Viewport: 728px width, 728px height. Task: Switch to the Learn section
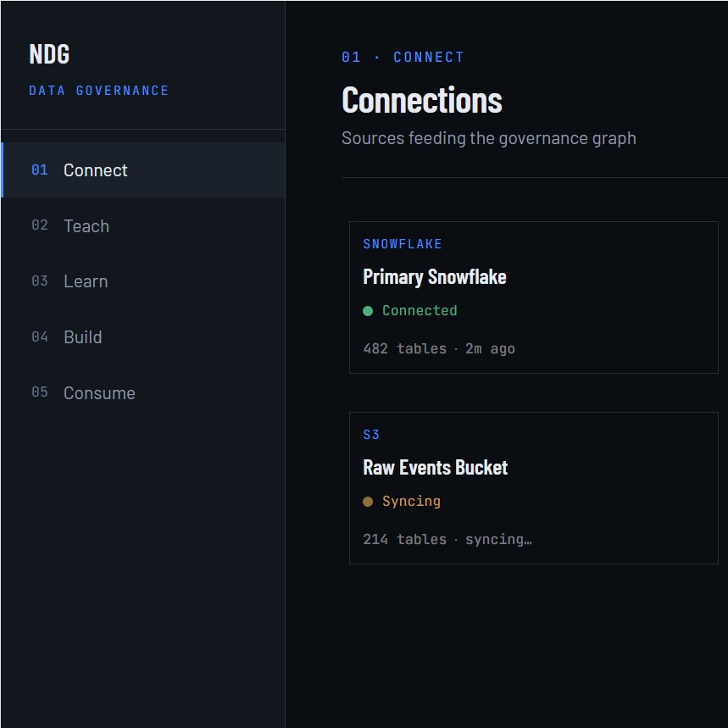tap(143, 281)
